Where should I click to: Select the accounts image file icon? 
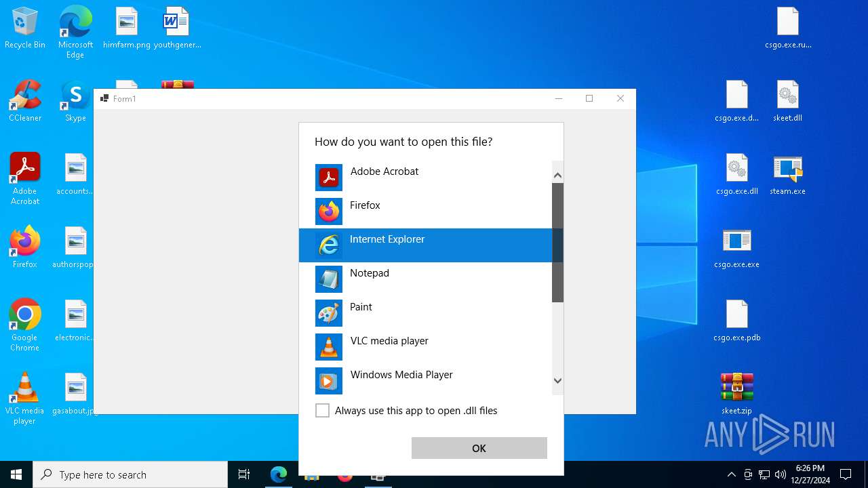coord(75,174)
